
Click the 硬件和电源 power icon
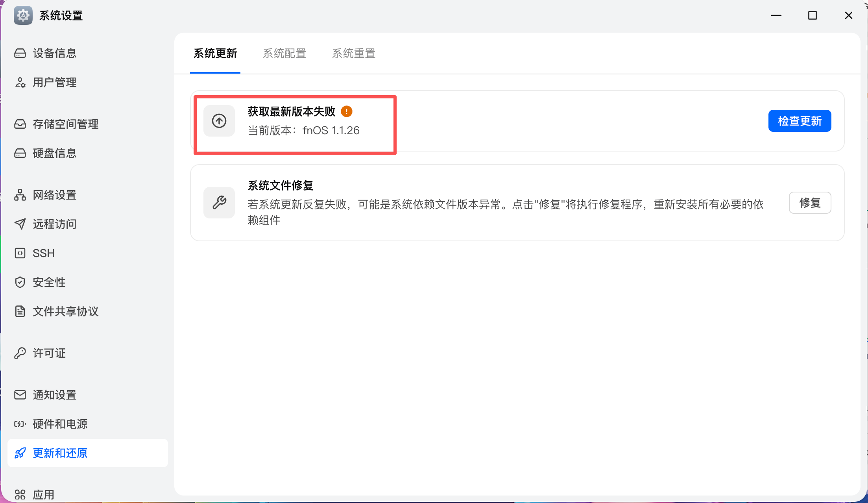click(20, 424)
